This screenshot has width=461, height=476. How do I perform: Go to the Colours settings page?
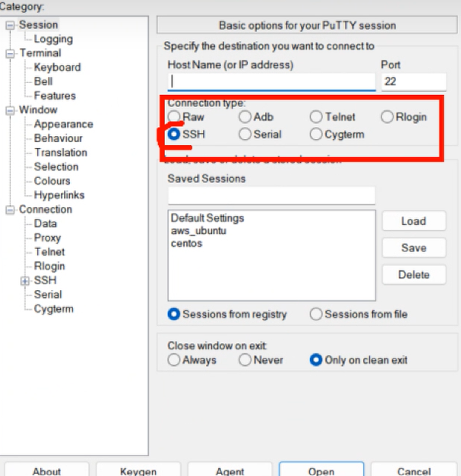pyautogui.click(x=52, y=181)
